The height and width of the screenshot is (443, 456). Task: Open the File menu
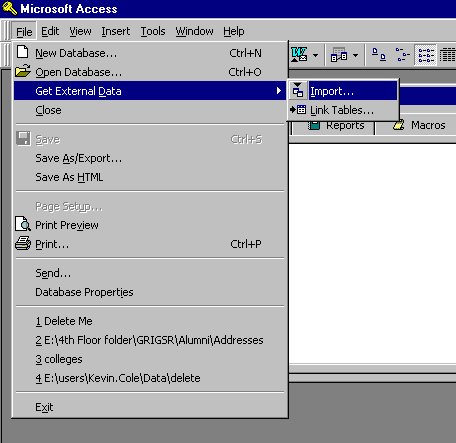pyautogui.click(x=24, y=31)
